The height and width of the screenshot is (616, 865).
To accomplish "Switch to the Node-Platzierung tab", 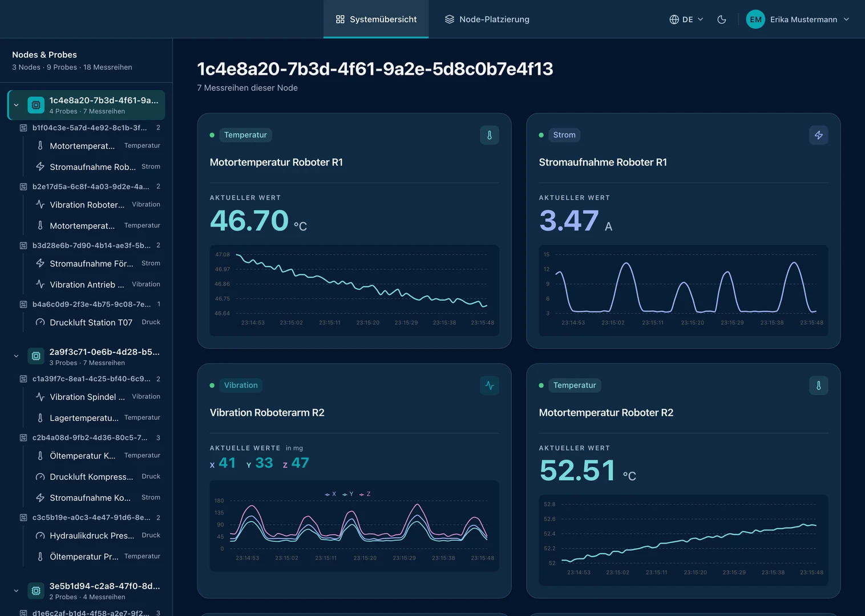I will click(x=487, y=19).
